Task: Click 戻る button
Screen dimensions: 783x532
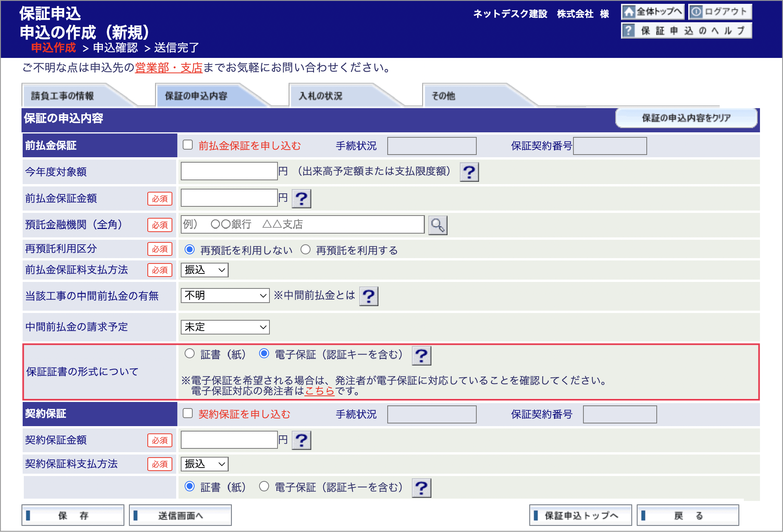Action: tap(688, 516)
